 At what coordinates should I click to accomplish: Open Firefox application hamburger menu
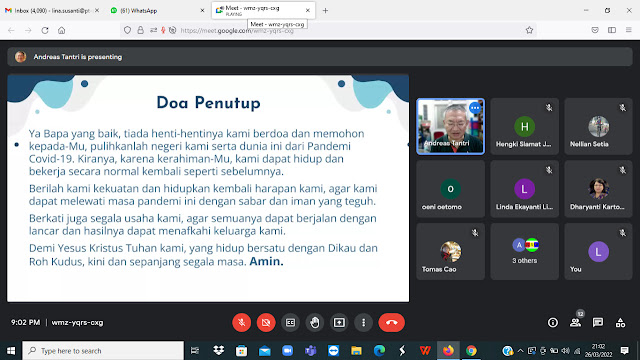point(629,30)
